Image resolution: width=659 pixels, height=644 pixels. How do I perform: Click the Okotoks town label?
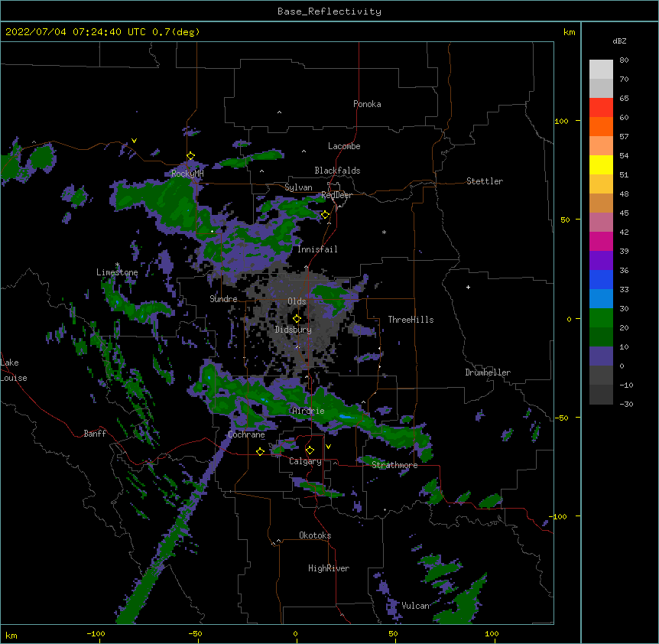pos(315,535)
